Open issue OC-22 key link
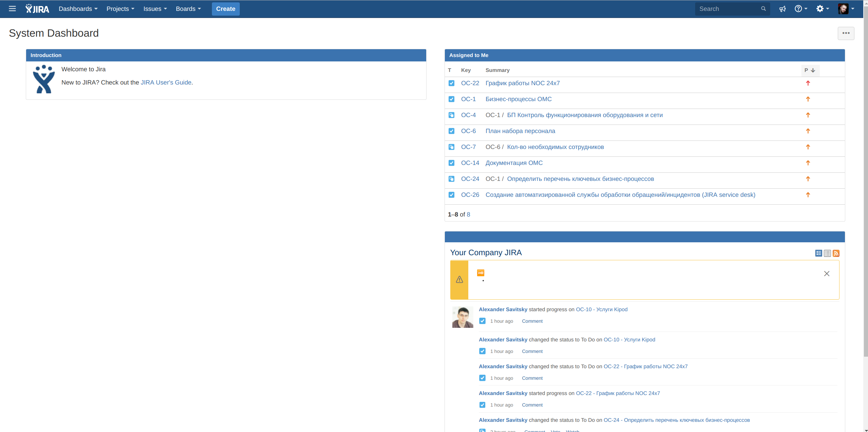The width and height of the screenshot is (868, 432). tap(470, 83)
